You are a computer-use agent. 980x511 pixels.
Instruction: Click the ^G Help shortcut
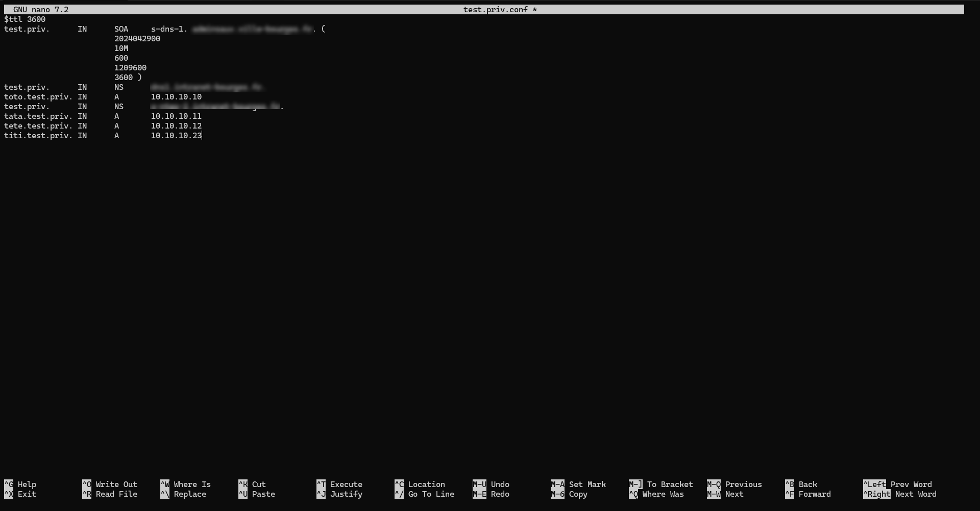[20, 484]
